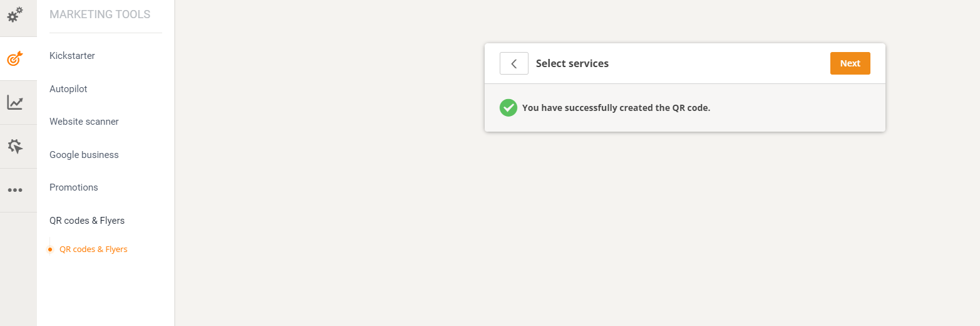
Task: Click the gear with cursor icon
Action: pyautogui.click(x=15, y=147)
